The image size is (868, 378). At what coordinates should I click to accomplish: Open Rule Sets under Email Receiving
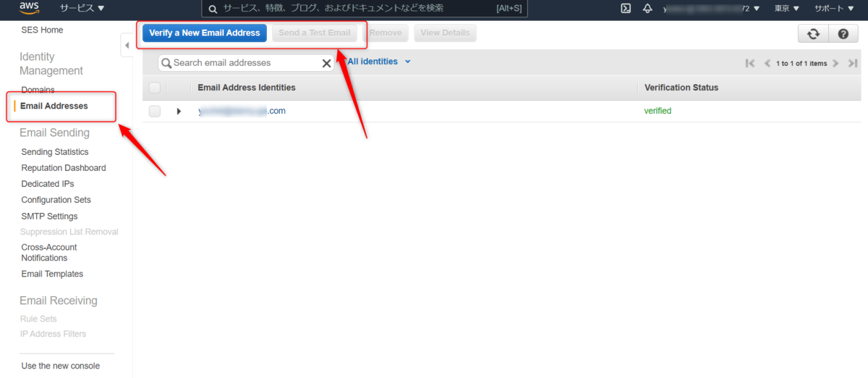(x=39, y=319)
